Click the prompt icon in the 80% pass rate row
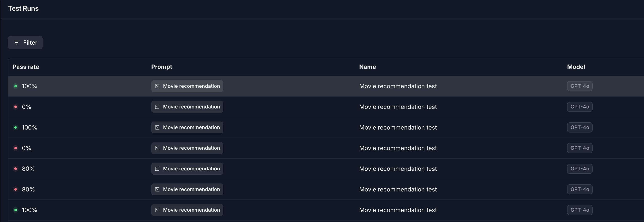 click(x=157, y=169)
